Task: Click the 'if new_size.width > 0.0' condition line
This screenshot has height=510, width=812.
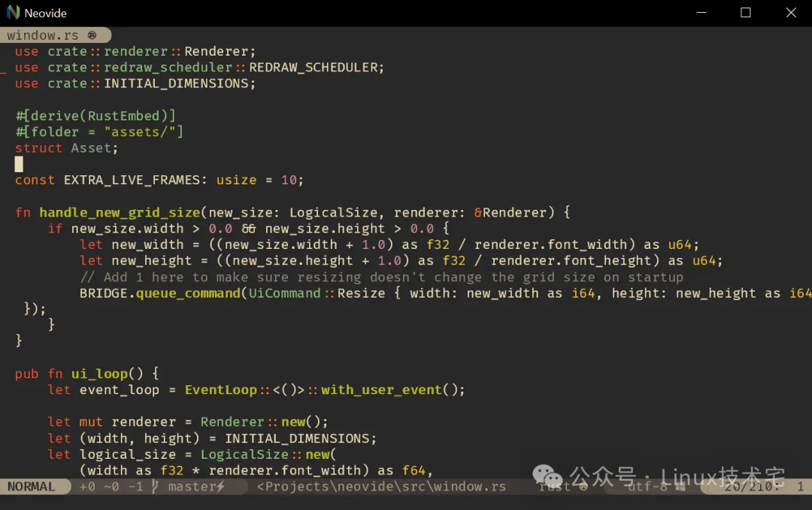Action: (248, 229)
